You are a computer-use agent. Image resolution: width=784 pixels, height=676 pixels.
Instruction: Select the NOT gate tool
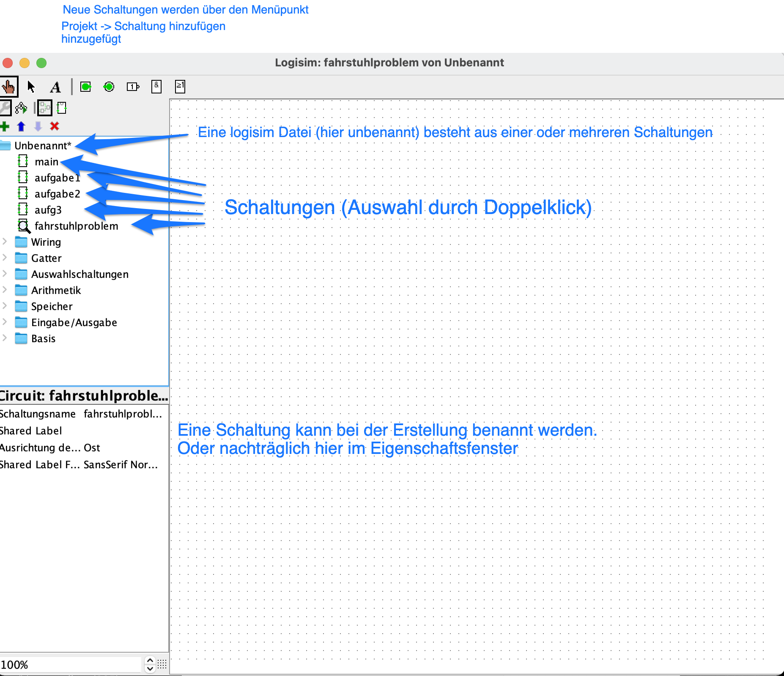coord(133,87)
